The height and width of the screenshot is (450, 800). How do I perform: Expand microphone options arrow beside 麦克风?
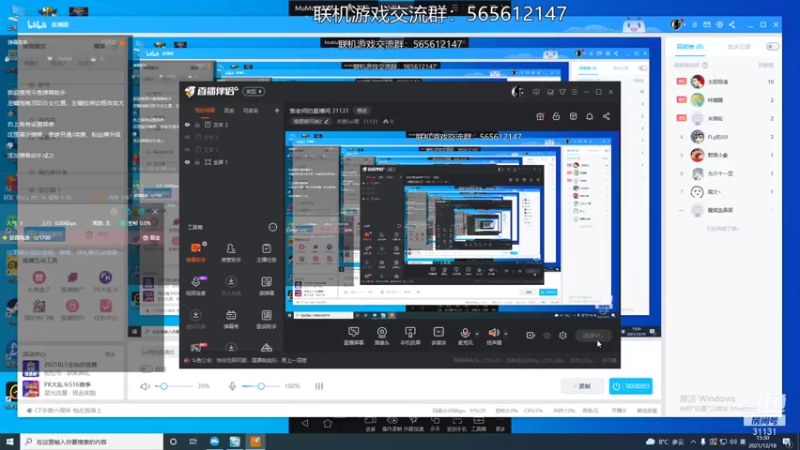[477, 334]
